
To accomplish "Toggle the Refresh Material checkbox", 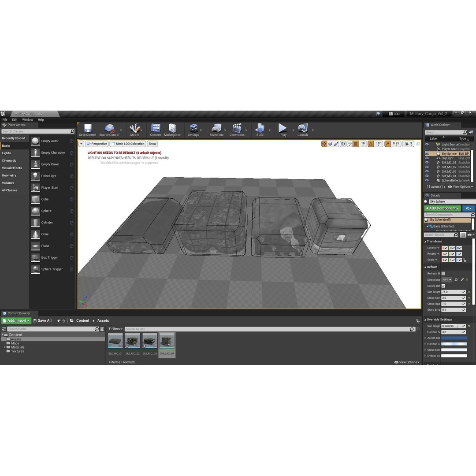I will coord(443,274).
